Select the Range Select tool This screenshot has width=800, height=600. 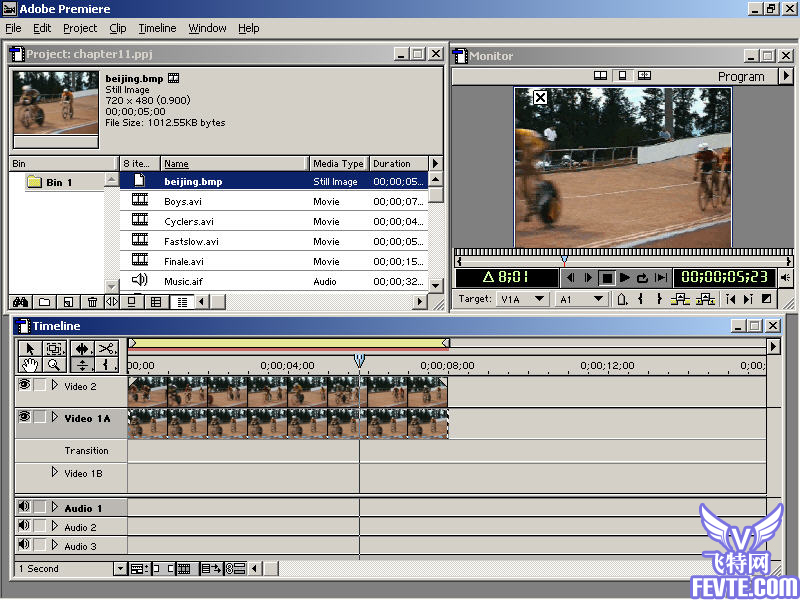pos(54,349)
